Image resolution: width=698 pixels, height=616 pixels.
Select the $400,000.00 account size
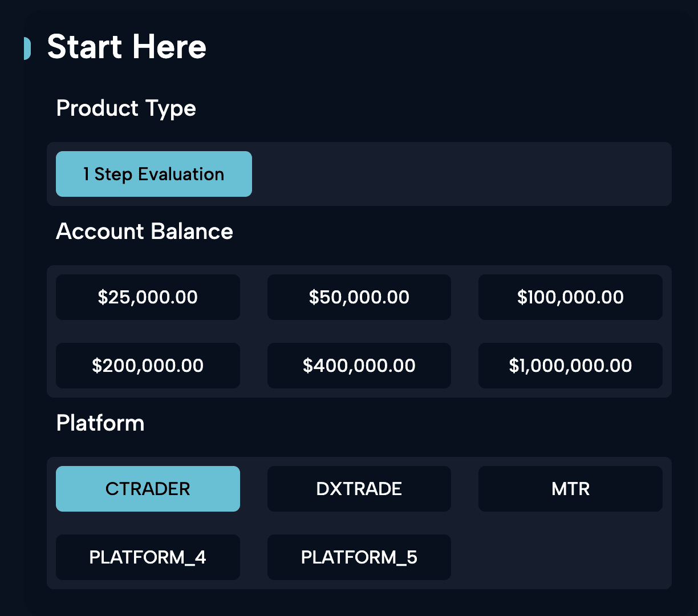tap(359, 366)
